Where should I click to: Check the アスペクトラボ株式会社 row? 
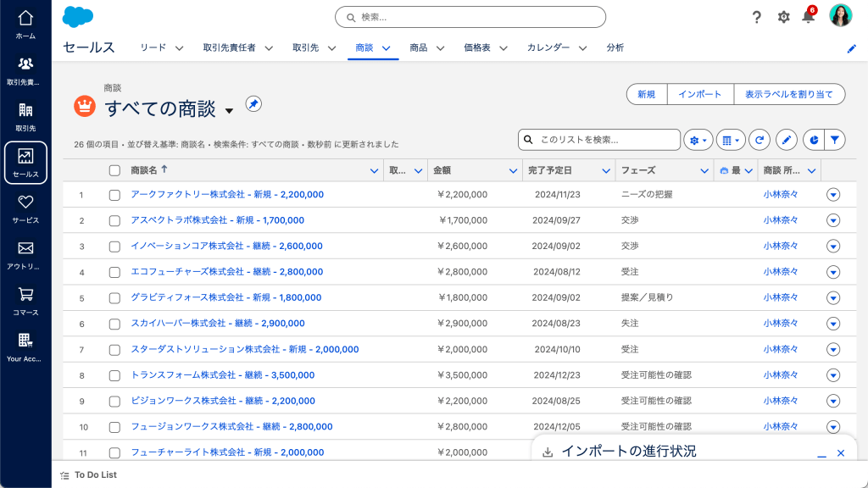114,221
